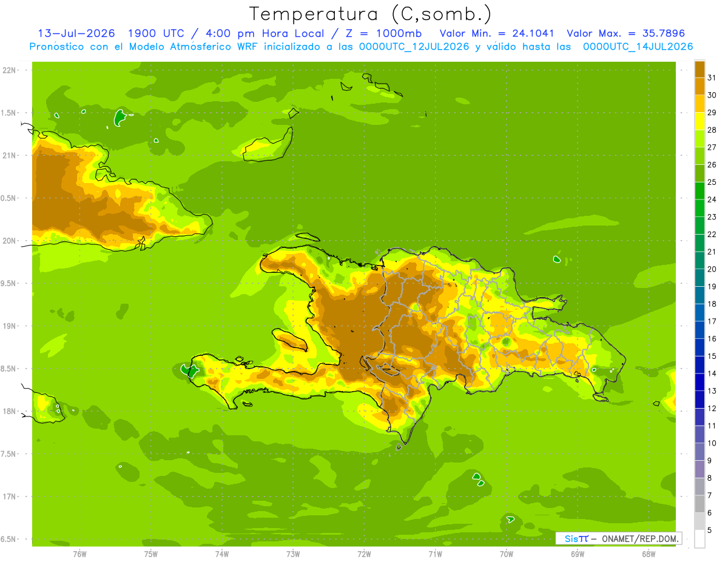Click the "SisTT – ONAMET/REP.DOM." credit label

619,538
